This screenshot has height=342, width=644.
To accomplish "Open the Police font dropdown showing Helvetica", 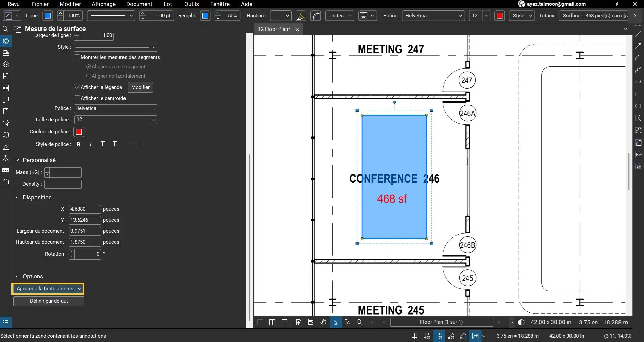I will click(x=115, y=108).
